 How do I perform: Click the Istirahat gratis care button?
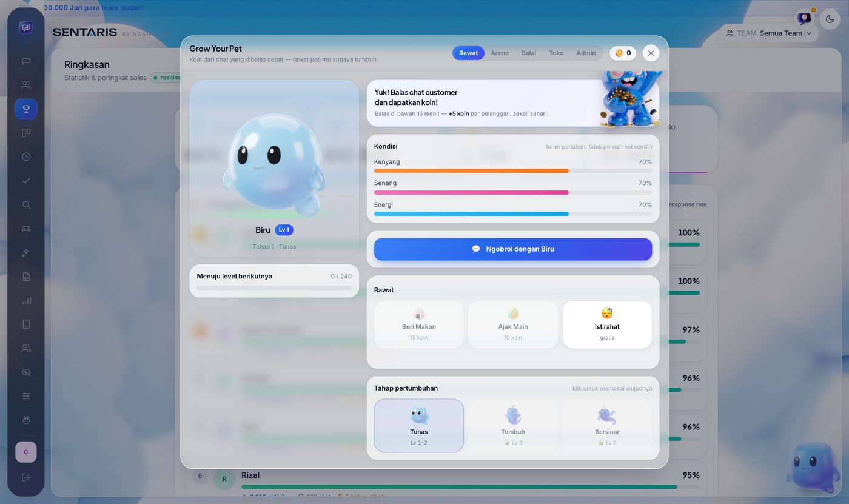(x=607, y=324)
